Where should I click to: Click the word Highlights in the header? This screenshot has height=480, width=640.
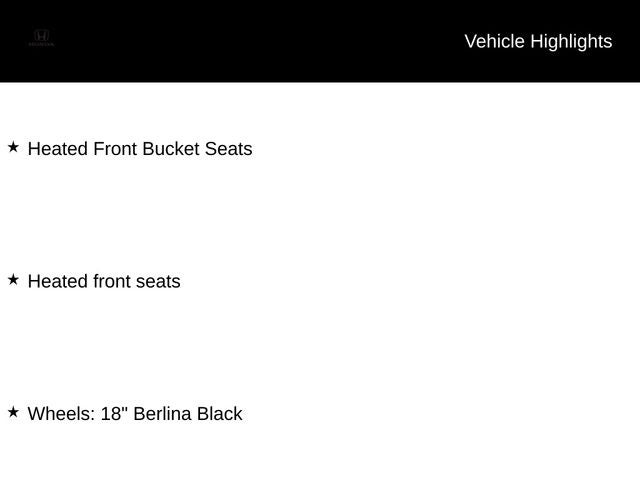(571, 42)
